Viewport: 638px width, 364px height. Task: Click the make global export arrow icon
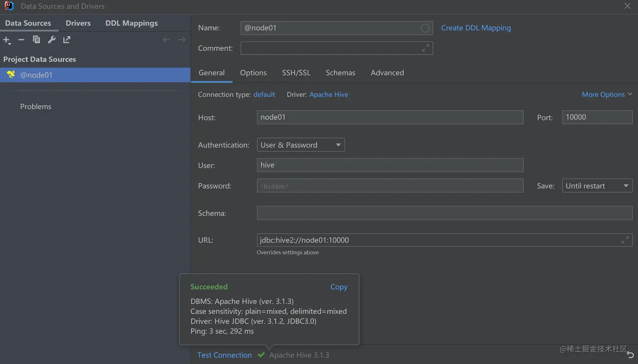tap(67, 40)
